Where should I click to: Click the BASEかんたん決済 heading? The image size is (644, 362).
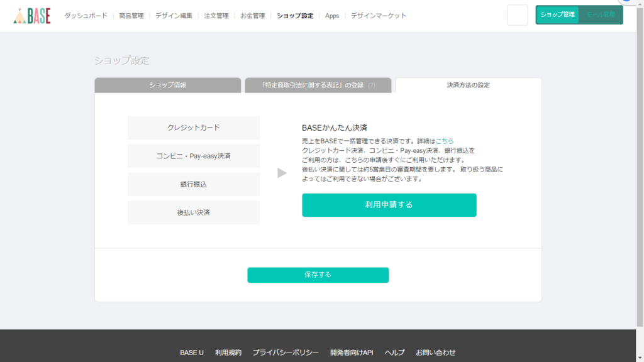pos(335,128)
